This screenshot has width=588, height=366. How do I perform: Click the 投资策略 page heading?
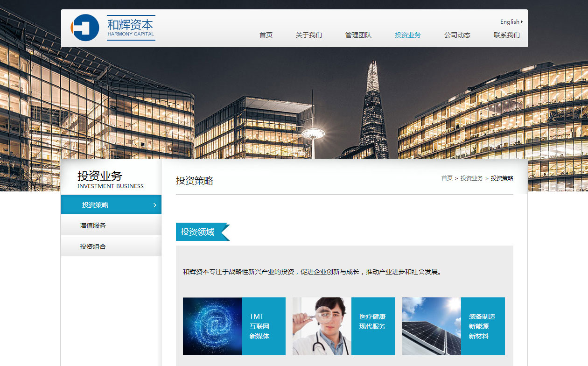(x=195, y=181)
